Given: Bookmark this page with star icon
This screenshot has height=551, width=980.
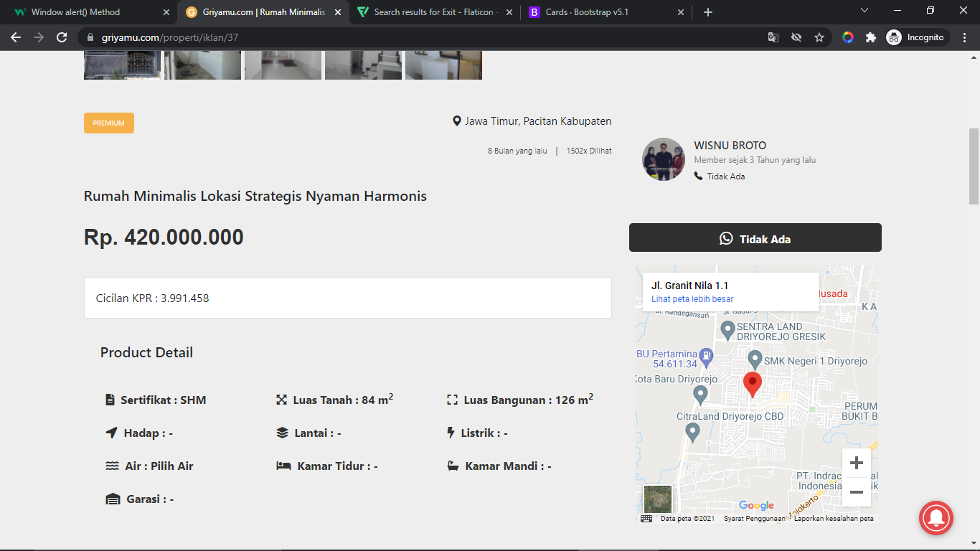Looking at the screenshot, I should pos(819,37).
